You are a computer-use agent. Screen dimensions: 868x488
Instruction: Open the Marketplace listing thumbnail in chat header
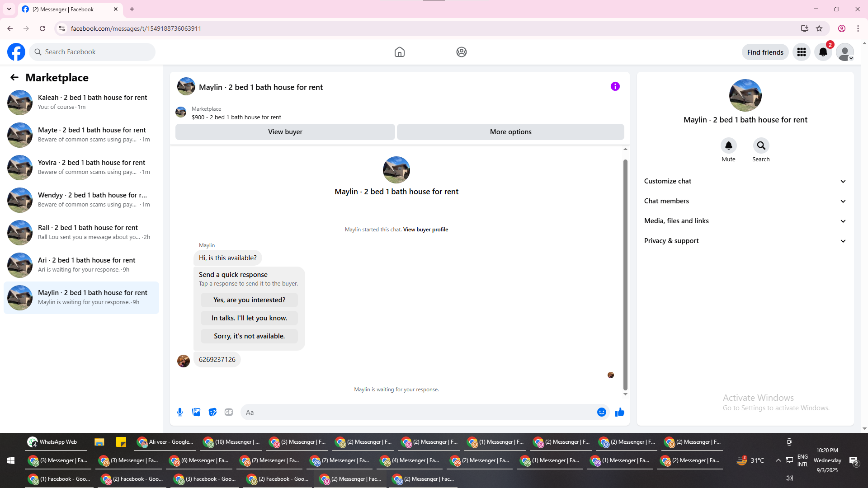[181, 112]
